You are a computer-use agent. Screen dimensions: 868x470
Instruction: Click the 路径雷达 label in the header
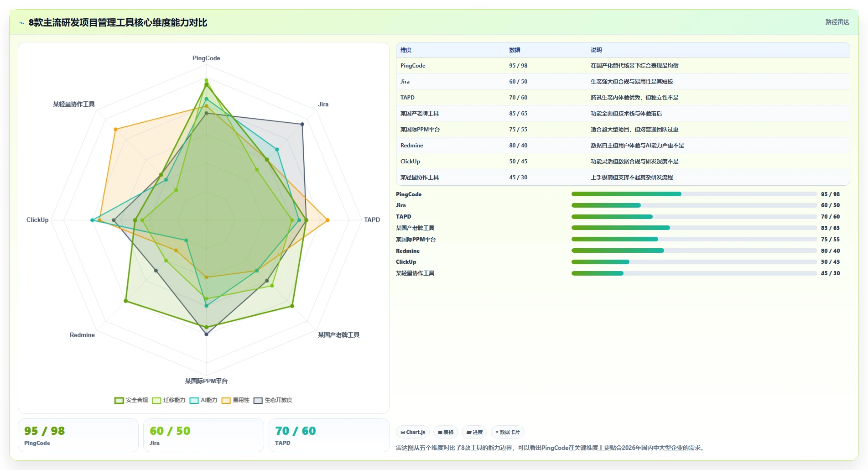coord(837,22)
